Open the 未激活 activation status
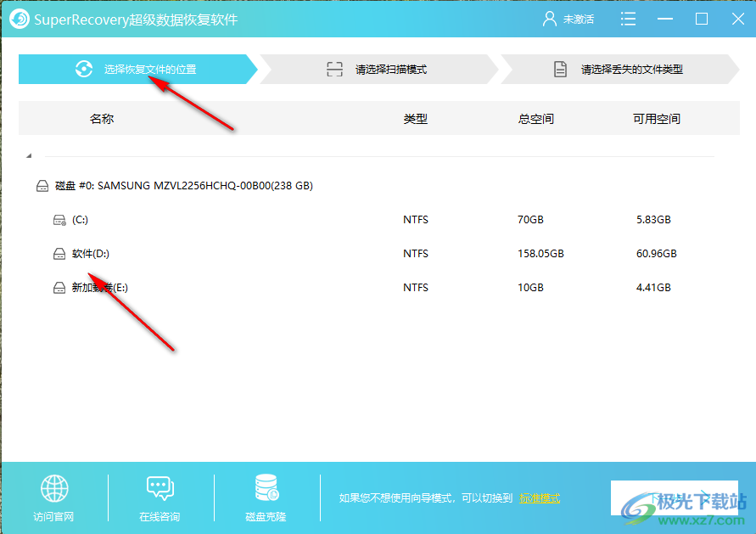756x534 pixels. coord(579,20)
